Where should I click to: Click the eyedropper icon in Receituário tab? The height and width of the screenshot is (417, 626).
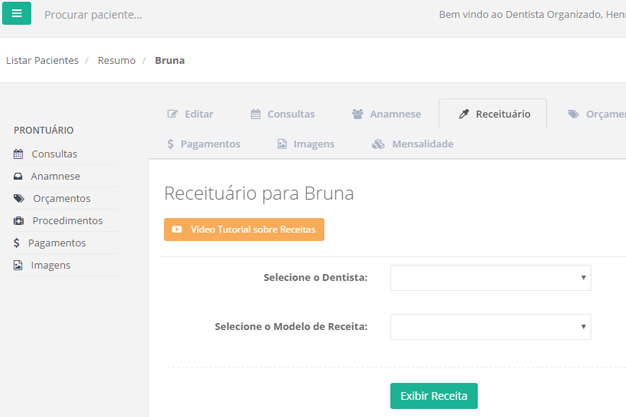[x=464, y=114]
